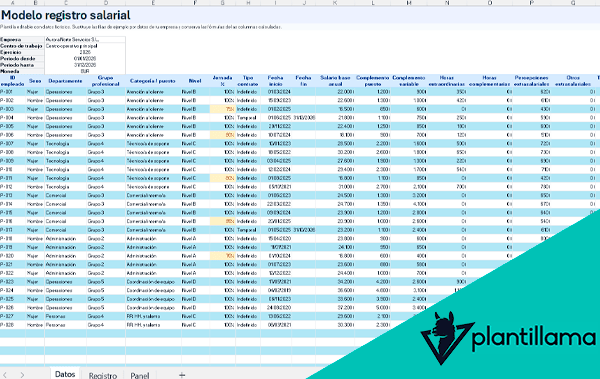Select the 'Salario base anual' column header
This screenshot has height=379, width=600.
pos(335,81)
